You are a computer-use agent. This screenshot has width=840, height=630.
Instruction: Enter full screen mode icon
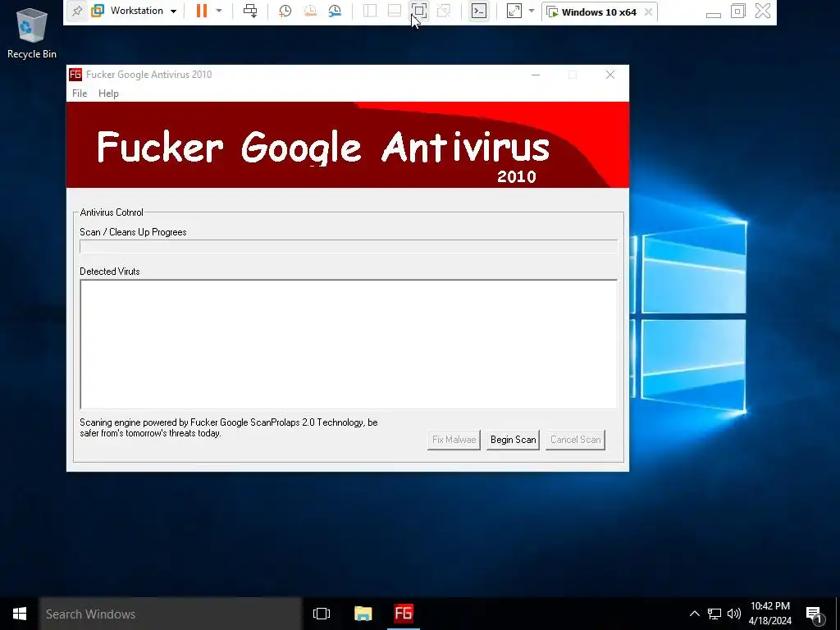point(419,11)
